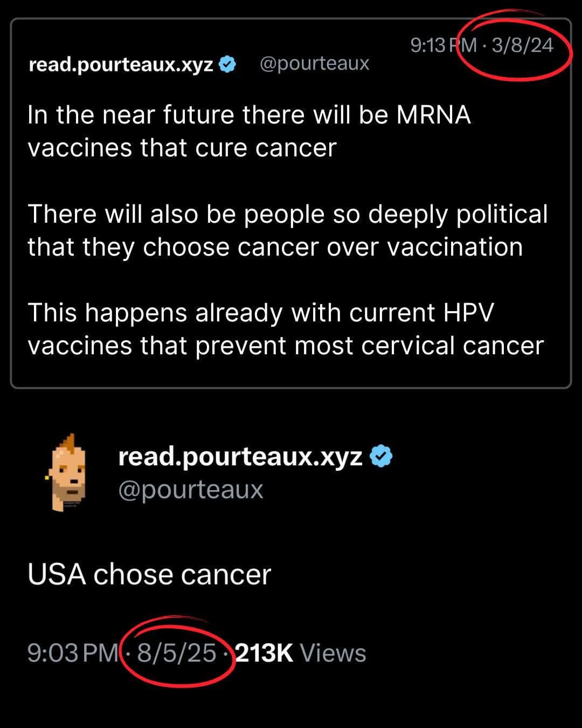Click the blue verified badge beside main author name
582x728 pixels.
[x=382, y=457]
